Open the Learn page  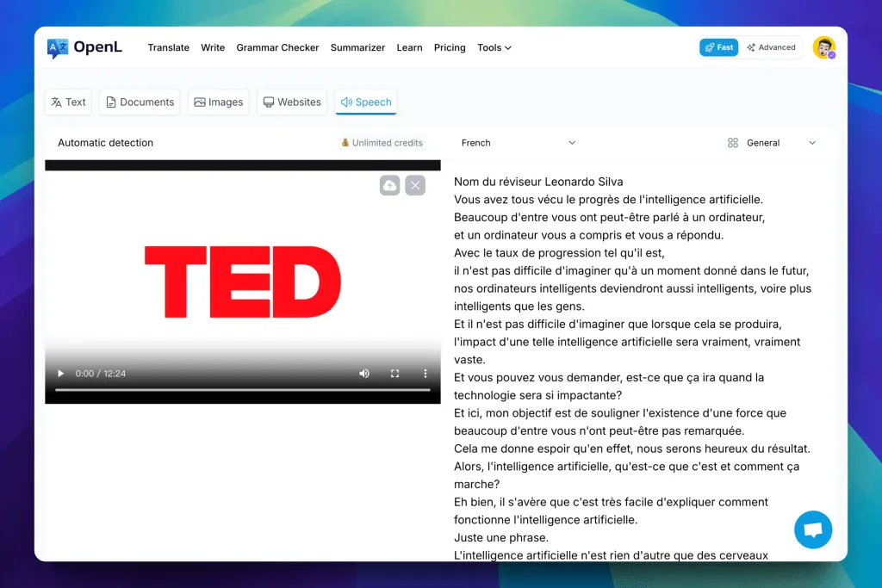[x=409, y=48]
